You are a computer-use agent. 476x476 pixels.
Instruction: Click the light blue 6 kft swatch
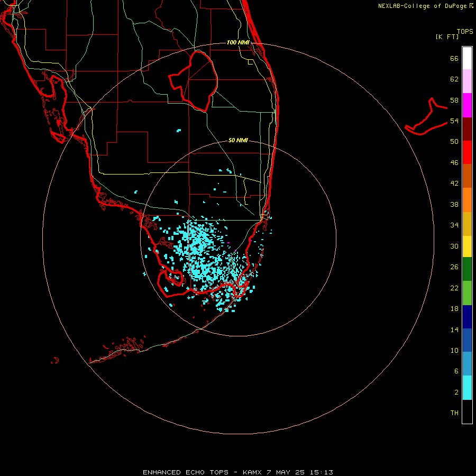point(467,364)
